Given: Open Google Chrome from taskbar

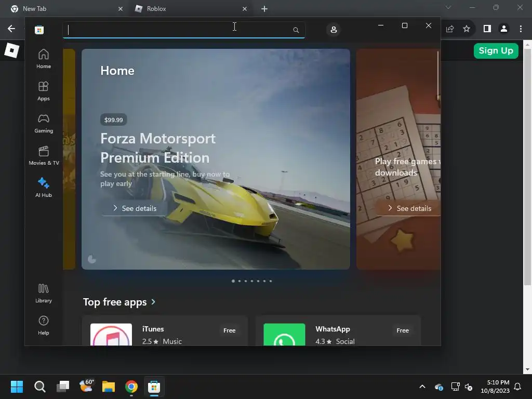Looking at the screenshot, I should pyautogui.click(x=131, y=387).
